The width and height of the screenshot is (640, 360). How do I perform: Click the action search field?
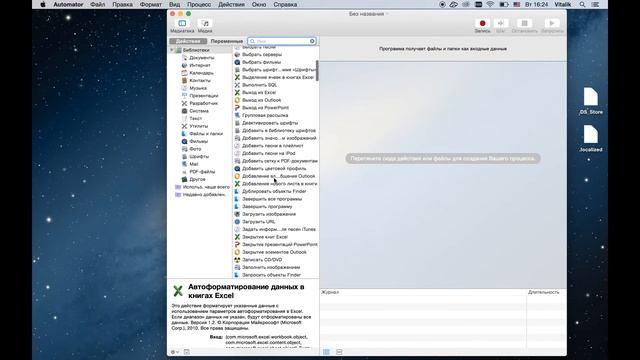(281, 41)
